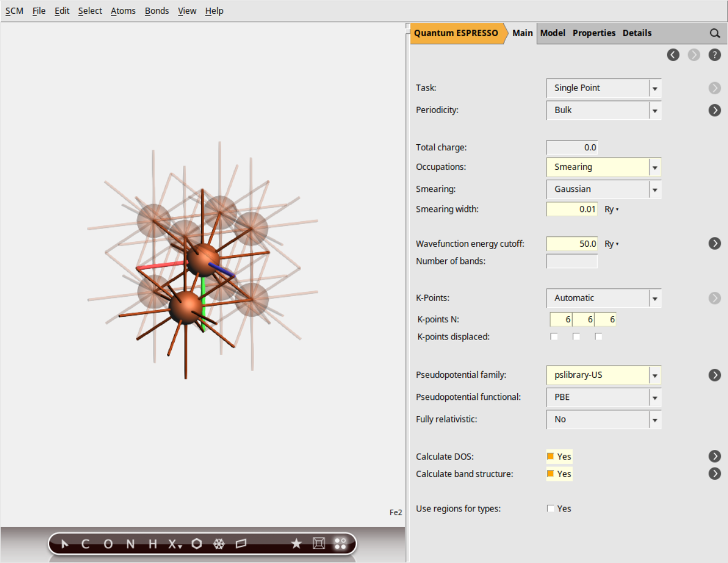
Task: Click the snowflake crystal tool
Action: coord(219,544)
